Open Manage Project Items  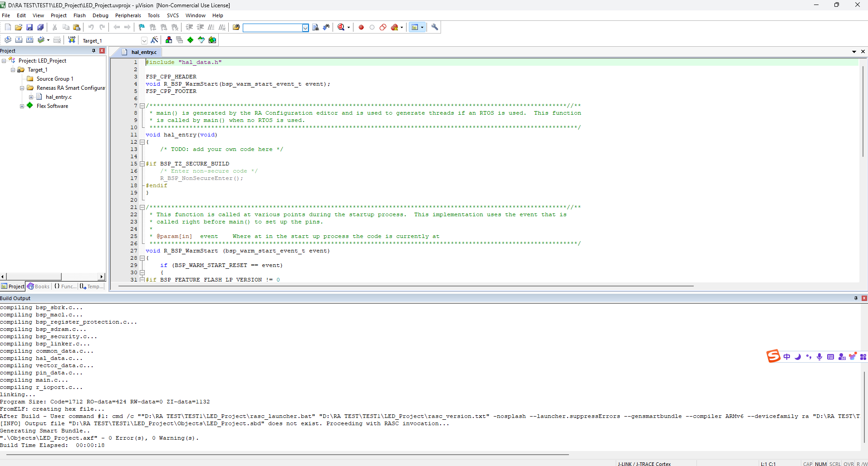(168, 40)
